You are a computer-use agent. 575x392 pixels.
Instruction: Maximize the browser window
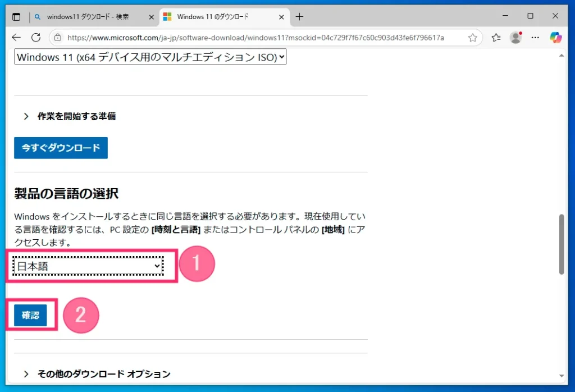coord(530,16)
